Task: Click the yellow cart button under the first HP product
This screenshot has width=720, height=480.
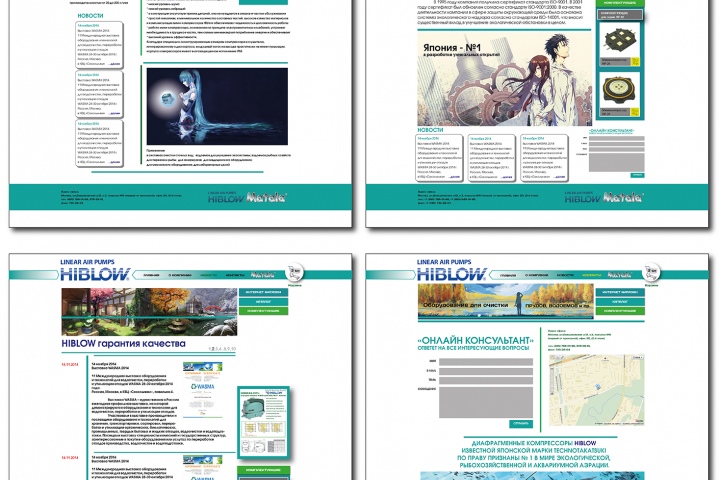Action: [636, 62]
